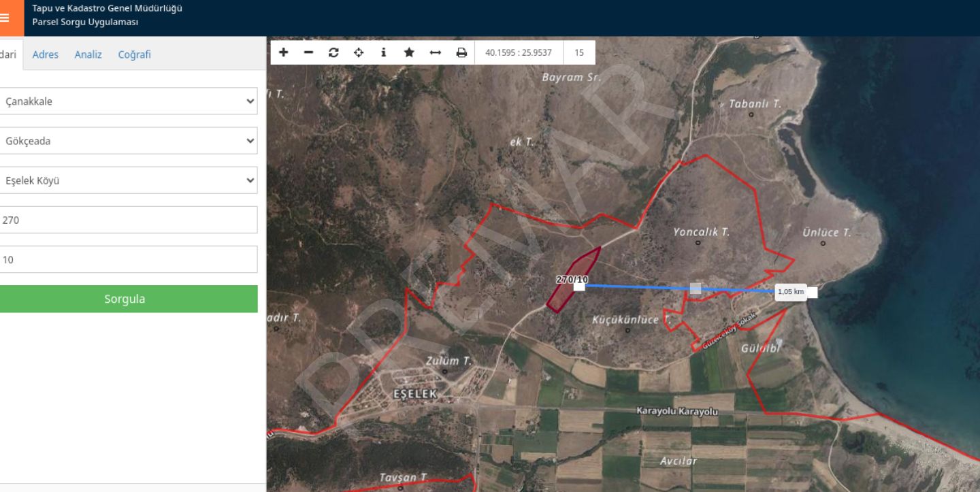Image resolution: width=980 pixels, height=492 pixels.
Task: Print the map using printer icon
Action: 461,52
